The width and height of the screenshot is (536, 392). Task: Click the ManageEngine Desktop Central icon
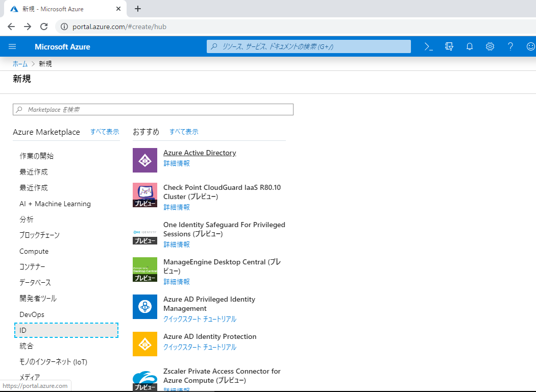[145, 269]
